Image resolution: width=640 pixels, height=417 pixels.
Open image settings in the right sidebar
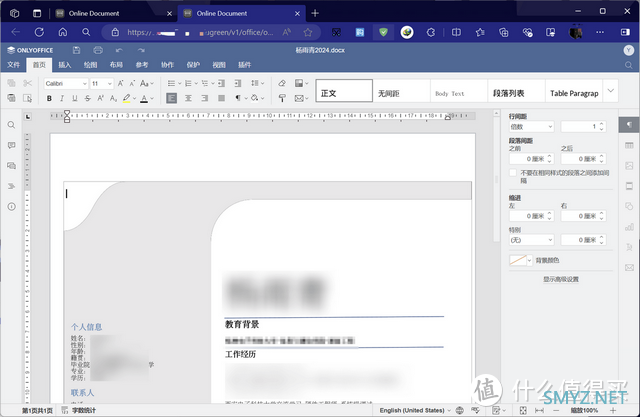(x=629, y=166)
